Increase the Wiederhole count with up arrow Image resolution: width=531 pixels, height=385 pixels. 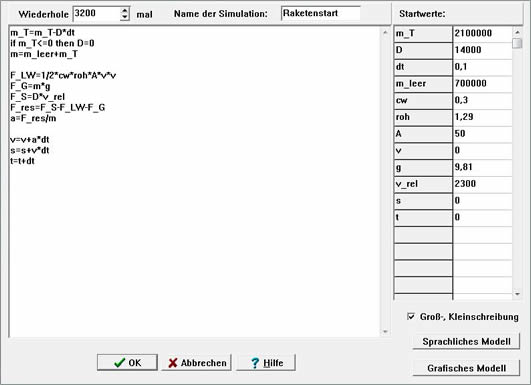coord(125,10)
